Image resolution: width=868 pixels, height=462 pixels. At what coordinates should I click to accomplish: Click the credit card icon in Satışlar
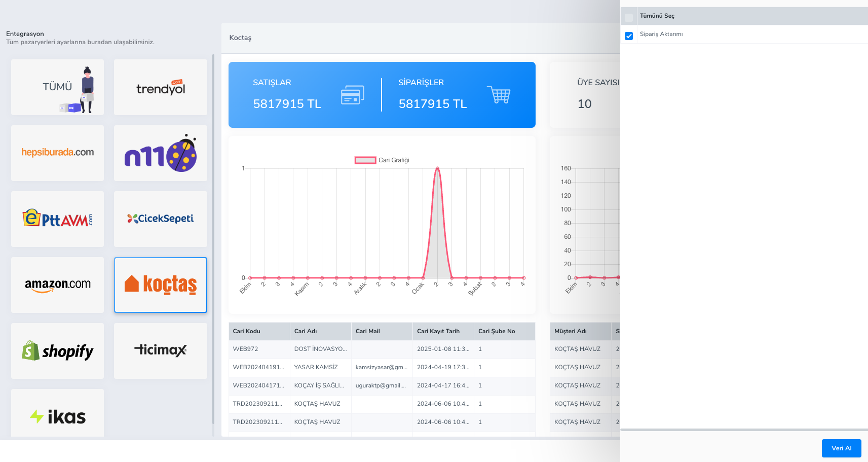(x=352, y=95)
